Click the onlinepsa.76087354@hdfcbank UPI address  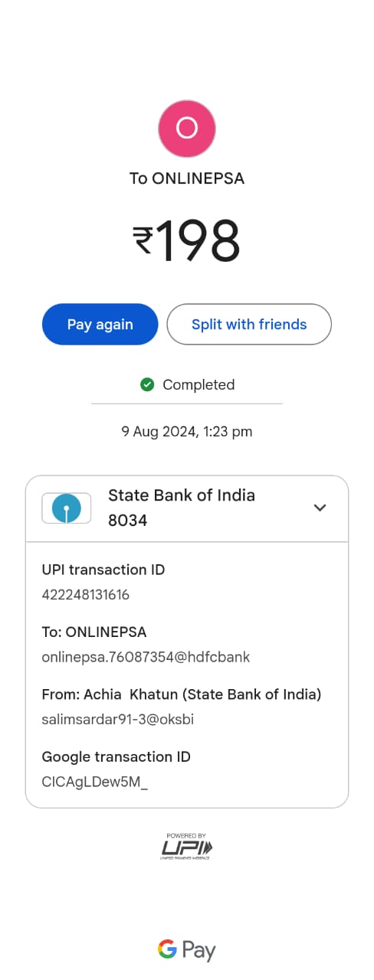146,657
